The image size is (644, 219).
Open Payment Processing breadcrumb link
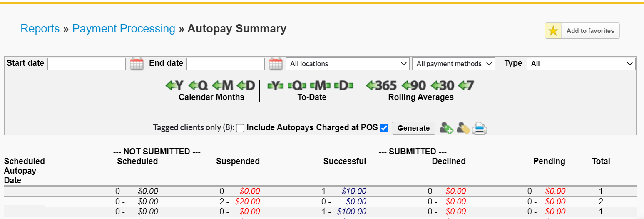124,29
